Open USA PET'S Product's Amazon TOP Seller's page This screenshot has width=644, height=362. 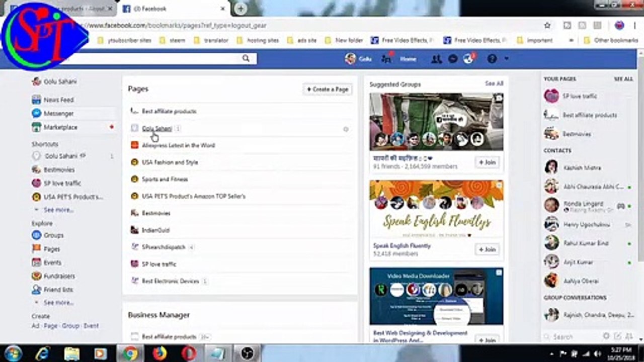pyautogui.click(x=193, y=196)
